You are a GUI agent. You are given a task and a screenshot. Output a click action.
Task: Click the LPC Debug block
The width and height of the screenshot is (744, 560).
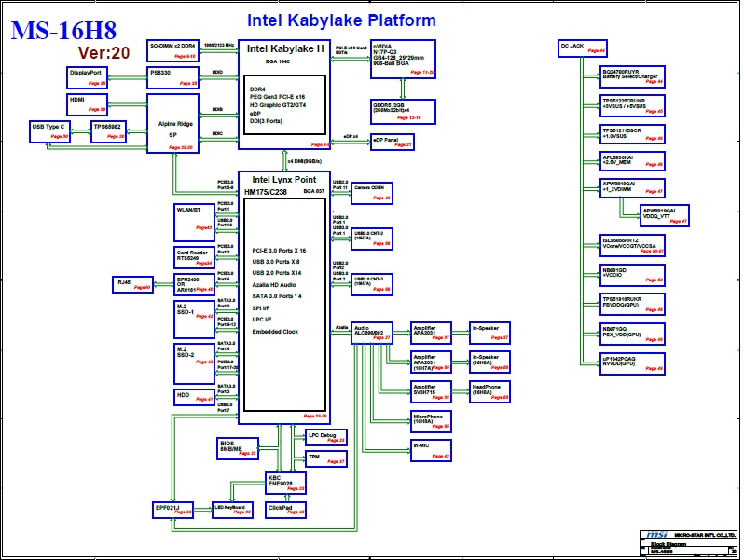[326, 437]
